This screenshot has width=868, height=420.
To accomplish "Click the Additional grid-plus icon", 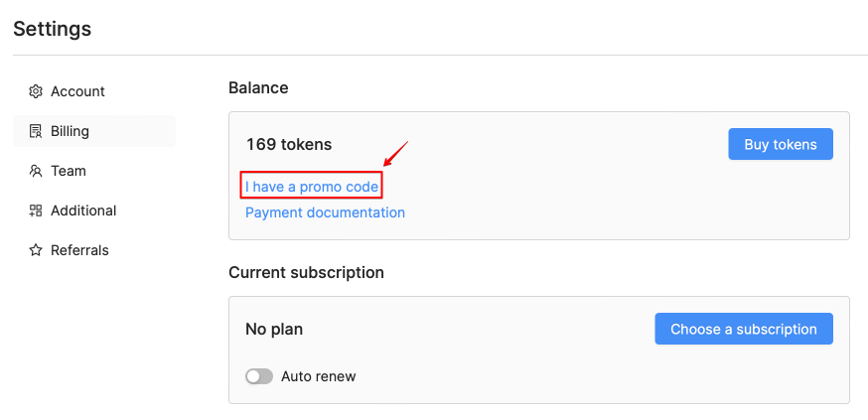I will tap(36, 210).
